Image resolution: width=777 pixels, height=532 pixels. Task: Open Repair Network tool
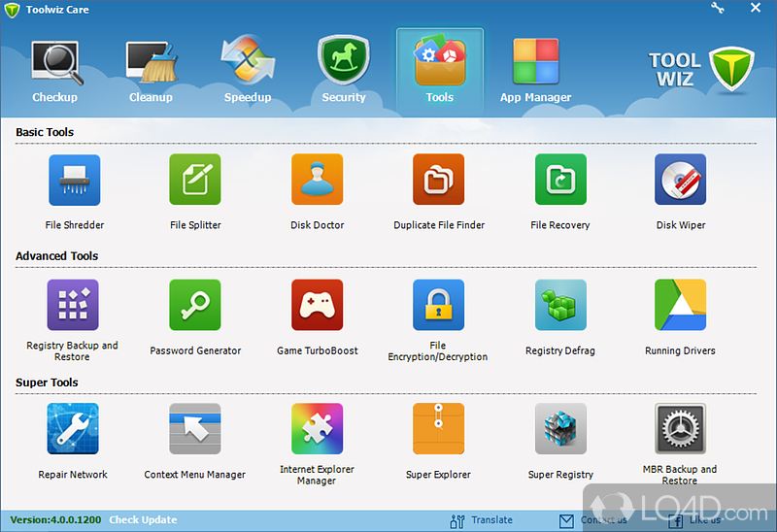[x=73, y=430]
